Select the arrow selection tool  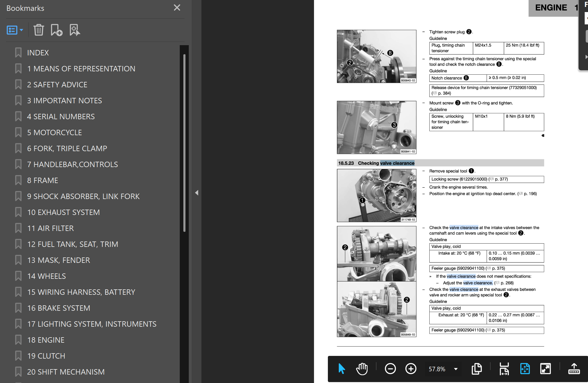tap(341, 369)
